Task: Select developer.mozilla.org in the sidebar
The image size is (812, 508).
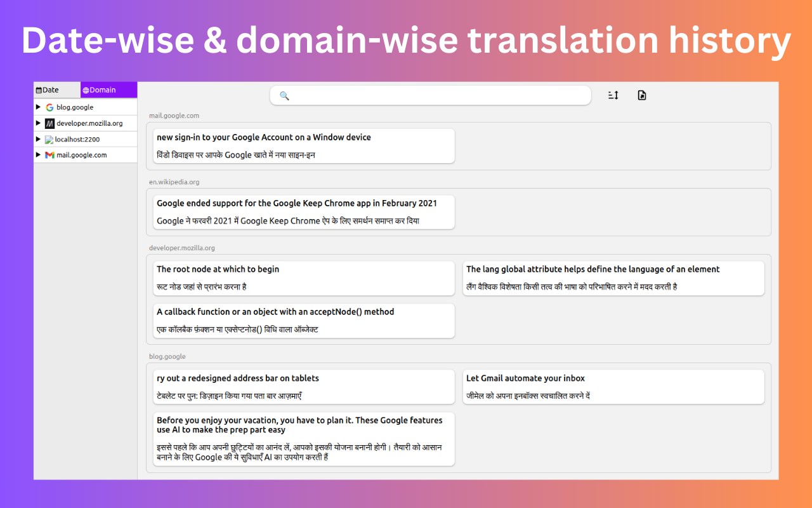Action: pos(85,123)
